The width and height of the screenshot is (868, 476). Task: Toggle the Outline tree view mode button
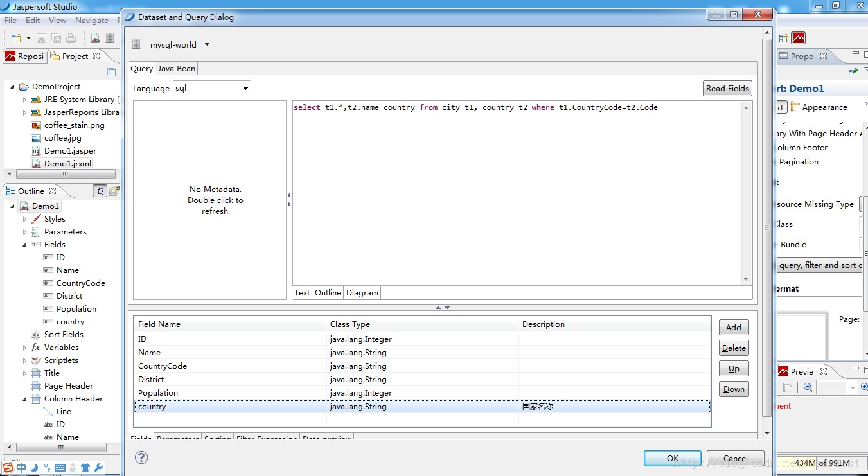[100, 191]
